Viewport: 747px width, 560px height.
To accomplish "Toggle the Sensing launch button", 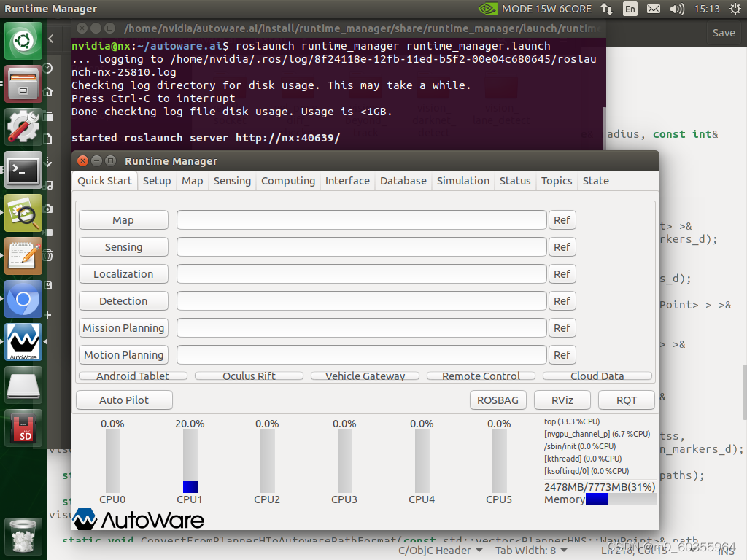I will click(x=123, y=247).
